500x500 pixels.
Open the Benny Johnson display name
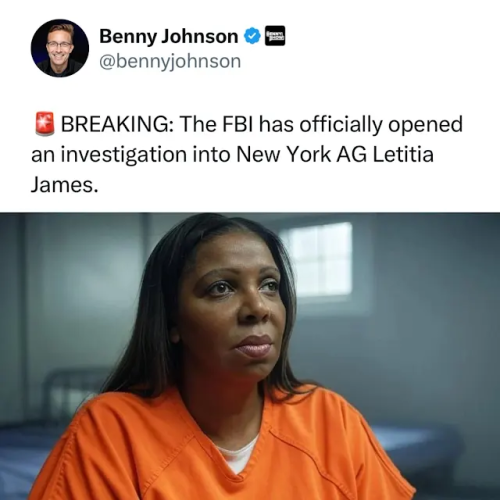(169, 36)
